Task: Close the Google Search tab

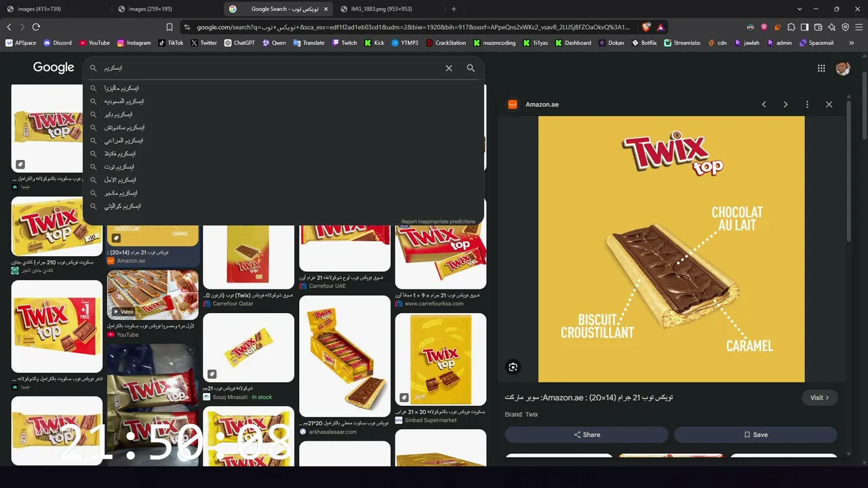Action: point(325,9)
